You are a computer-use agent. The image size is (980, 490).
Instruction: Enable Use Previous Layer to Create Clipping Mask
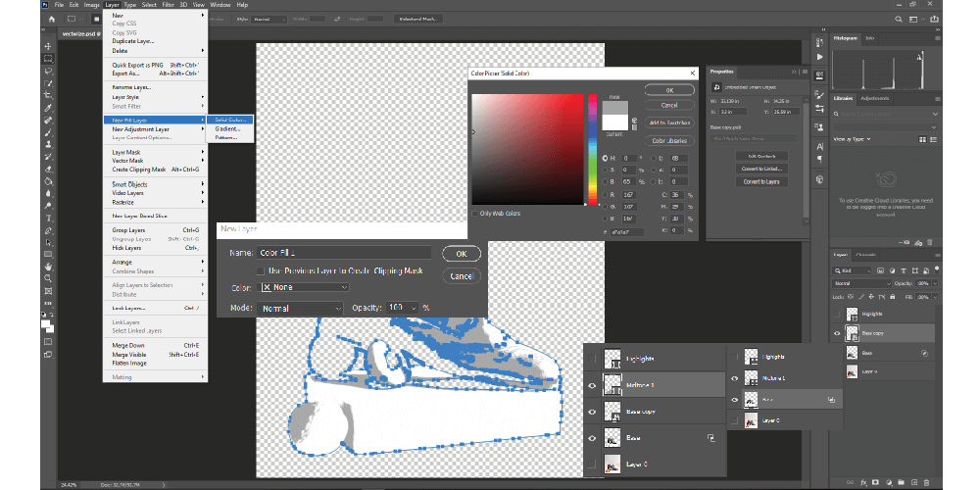pos(261,271)
